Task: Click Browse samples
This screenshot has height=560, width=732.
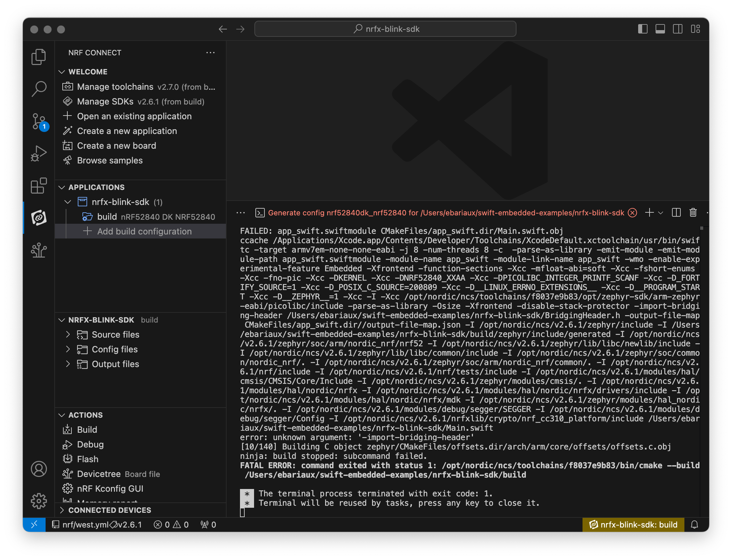Action: 140,160
